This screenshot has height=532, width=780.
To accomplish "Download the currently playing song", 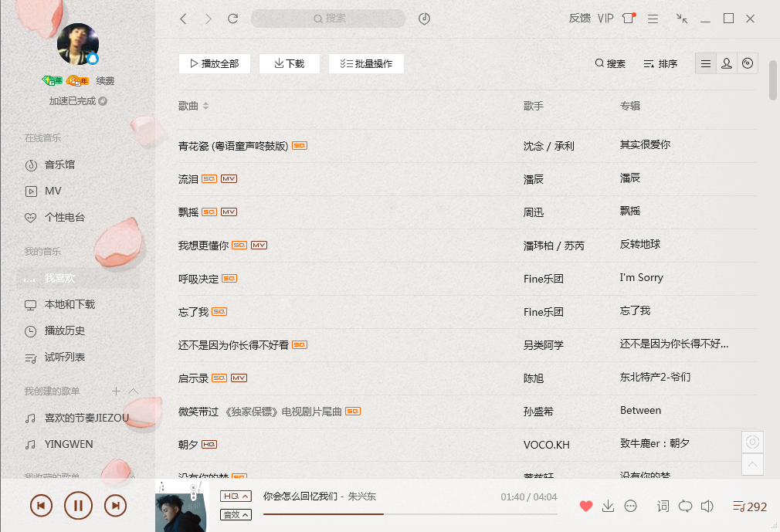I will (608, 507).
